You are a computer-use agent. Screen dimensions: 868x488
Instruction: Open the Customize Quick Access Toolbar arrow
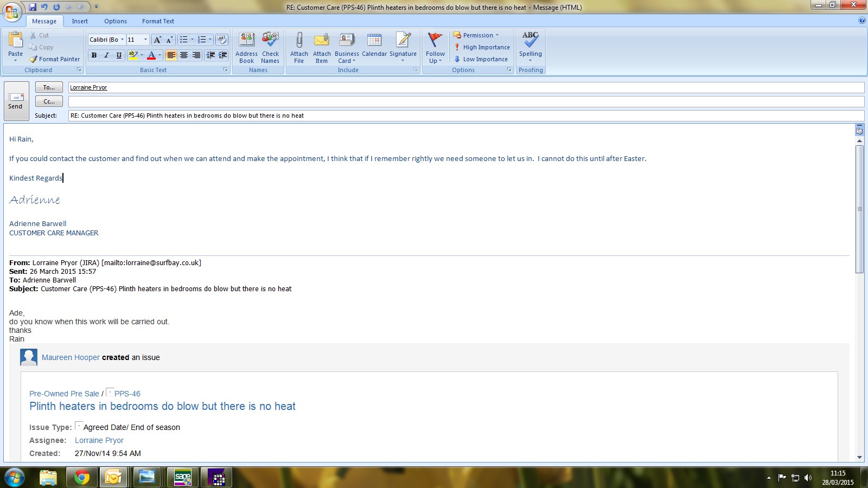coord(97,7)
